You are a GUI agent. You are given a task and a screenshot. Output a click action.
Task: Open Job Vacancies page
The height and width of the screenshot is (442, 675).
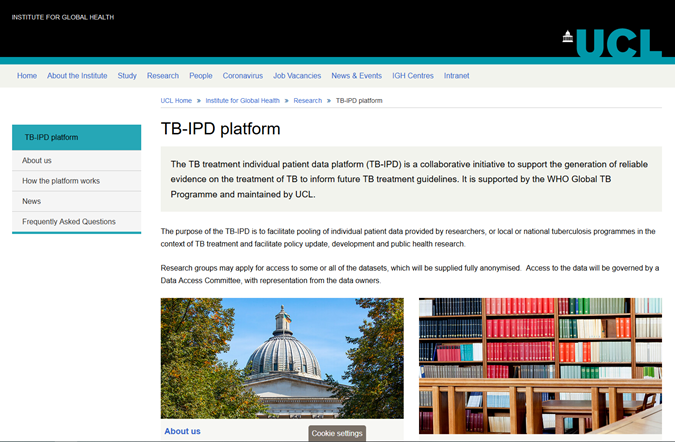click(x=297, y=76)
